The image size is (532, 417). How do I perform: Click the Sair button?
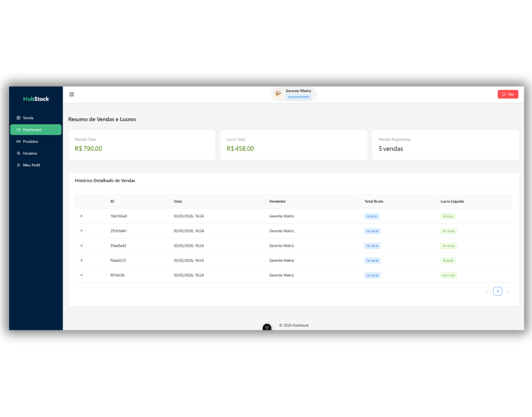(x=508, y=94)
